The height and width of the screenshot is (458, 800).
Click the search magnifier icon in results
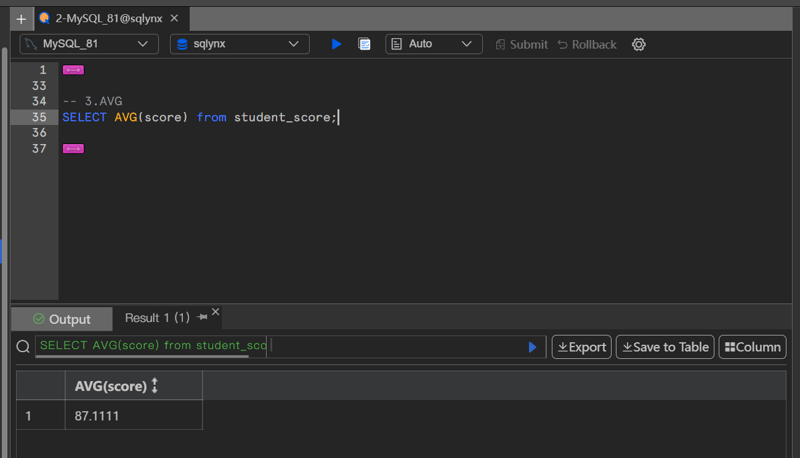click(23, 347)
